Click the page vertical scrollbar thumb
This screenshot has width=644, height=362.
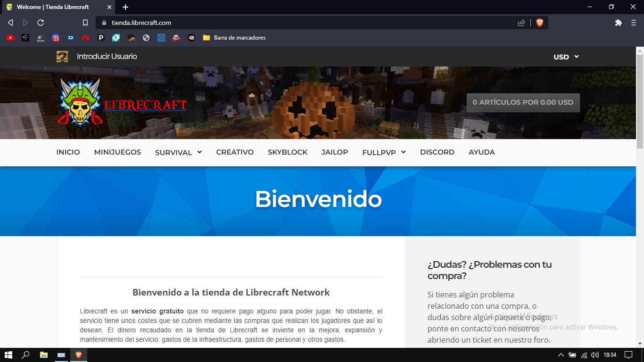640,102
